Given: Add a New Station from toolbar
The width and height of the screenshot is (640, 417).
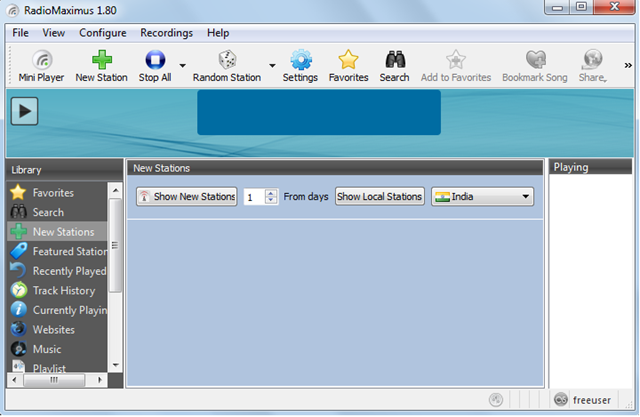Looking at the screenshot, I should tap(101, 66).
